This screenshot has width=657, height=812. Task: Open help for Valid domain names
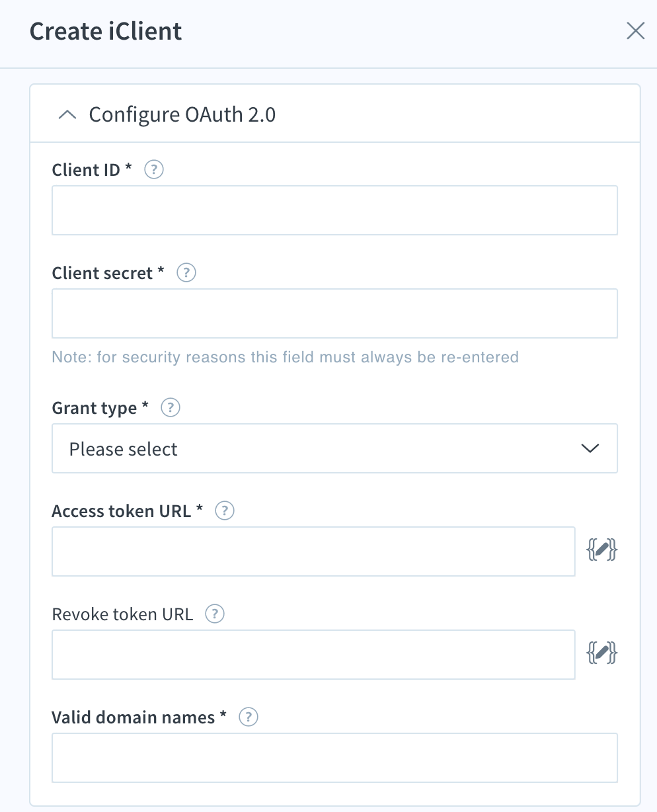247,717
